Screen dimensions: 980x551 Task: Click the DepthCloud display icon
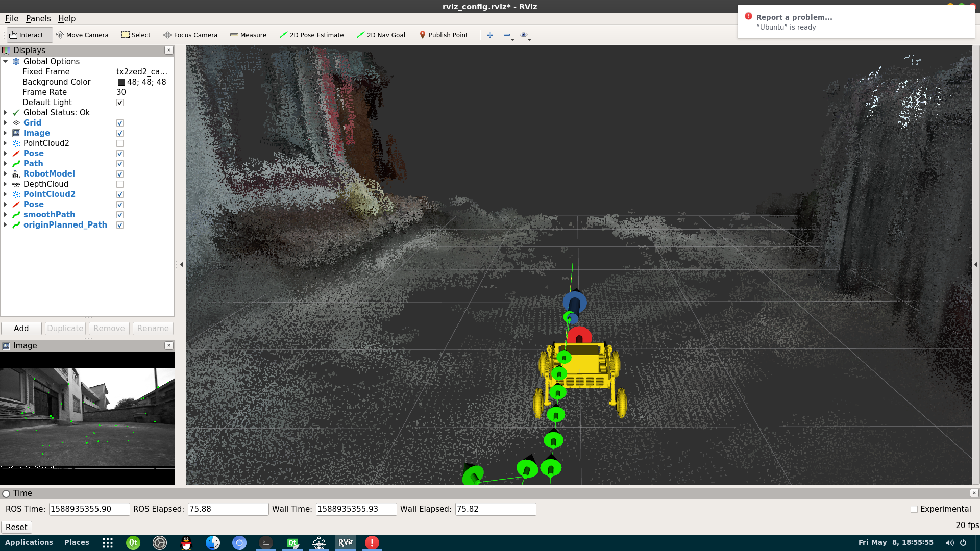point(16,184)
